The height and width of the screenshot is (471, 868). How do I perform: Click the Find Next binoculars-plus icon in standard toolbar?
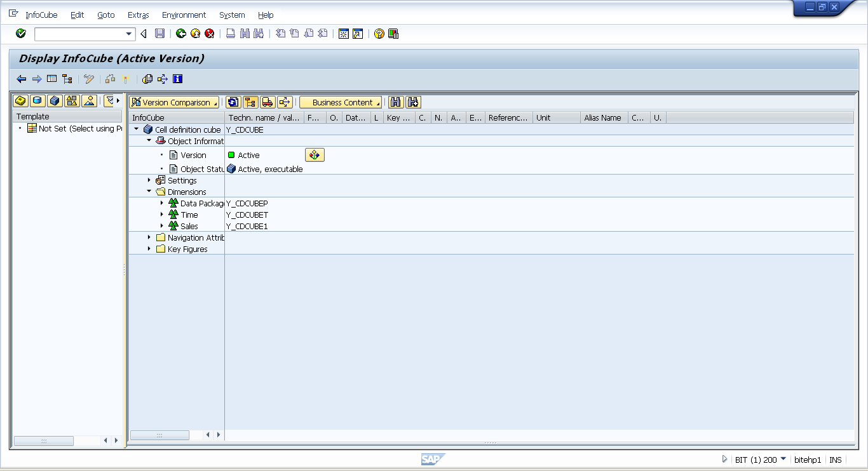(259, 34)
